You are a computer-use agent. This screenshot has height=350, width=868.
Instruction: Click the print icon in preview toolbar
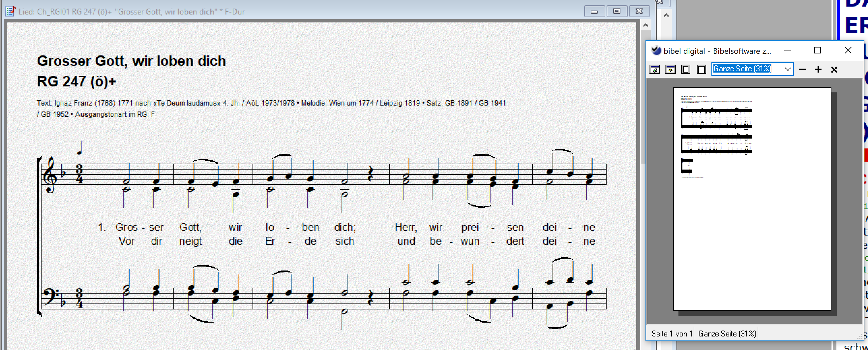point(654,70)
